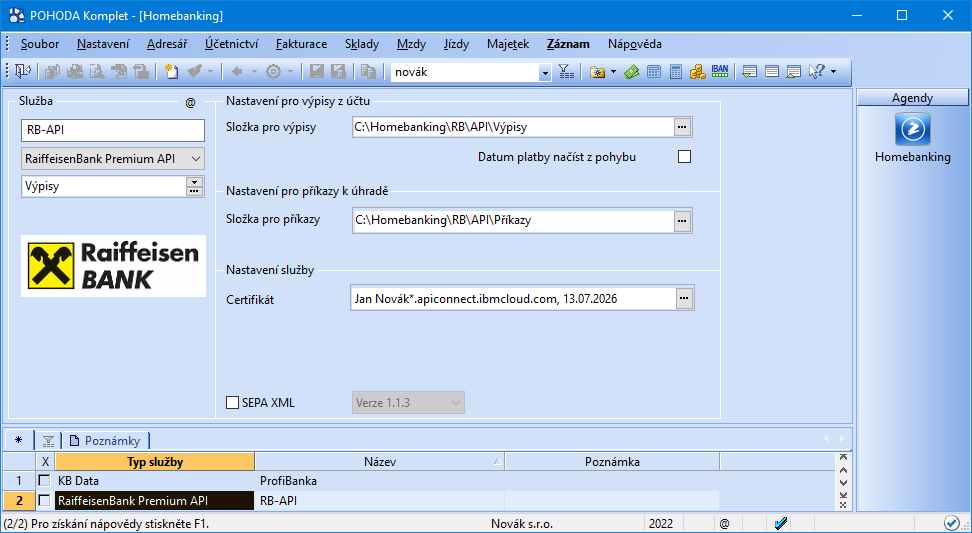972x533 pixels.
Task: Click the blue checkmark icon in the status bar
Action: (x=781, y=524)
